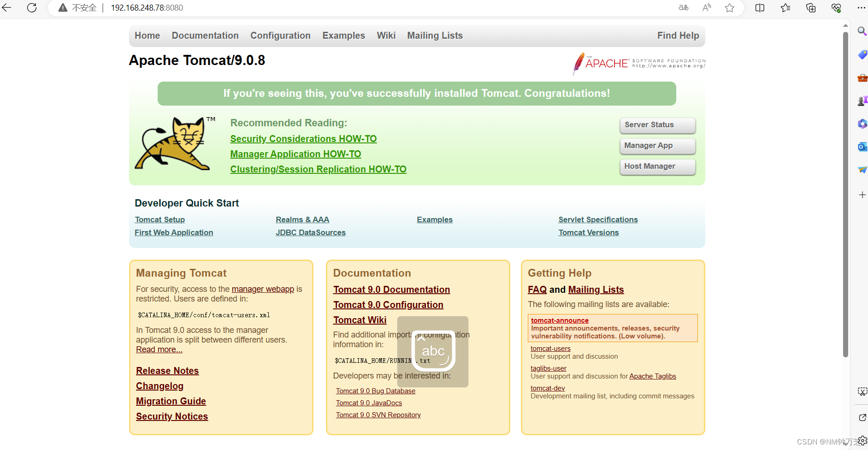Open favorites list icon
Image resolution: width=868 pixels, height=450 pixels.
click(x=785, y=8)
